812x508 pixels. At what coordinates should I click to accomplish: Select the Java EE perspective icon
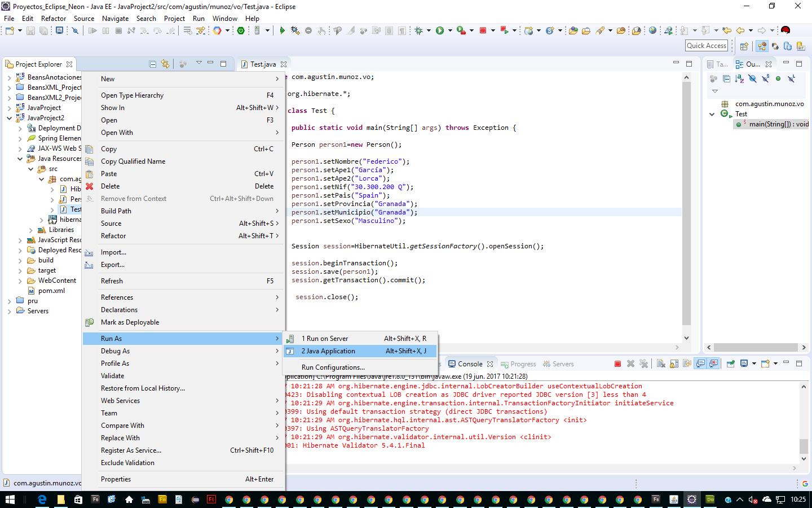(x=762, y=46)
